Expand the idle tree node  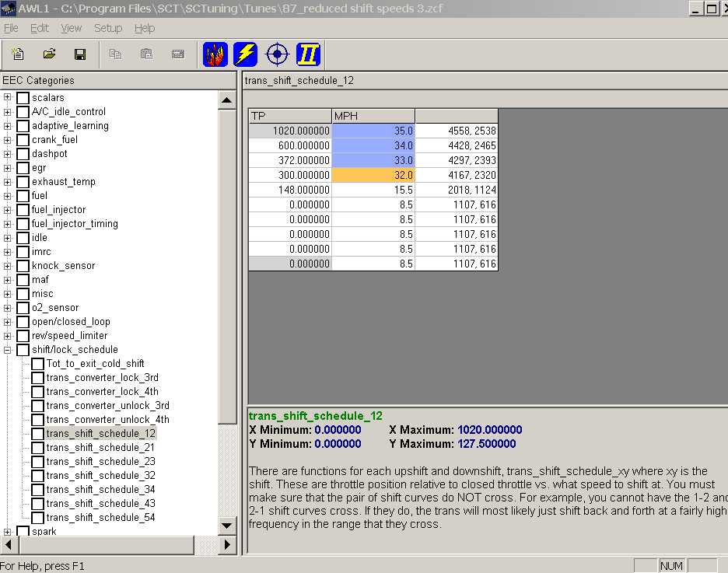[8, 238]
